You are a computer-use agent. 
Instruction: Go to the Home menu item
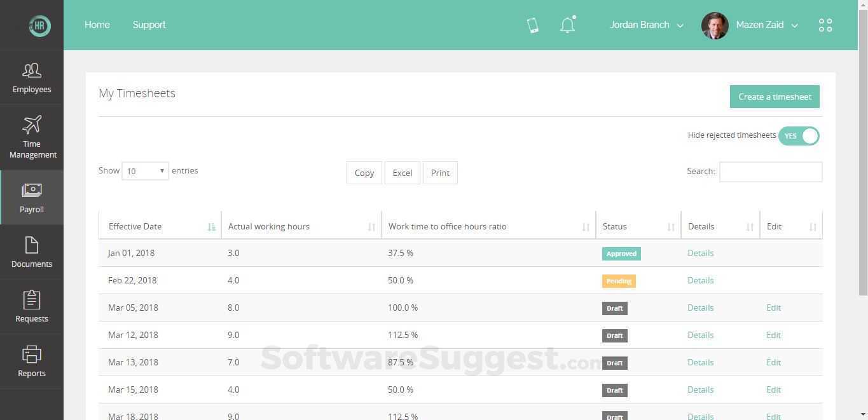[97, 25]
